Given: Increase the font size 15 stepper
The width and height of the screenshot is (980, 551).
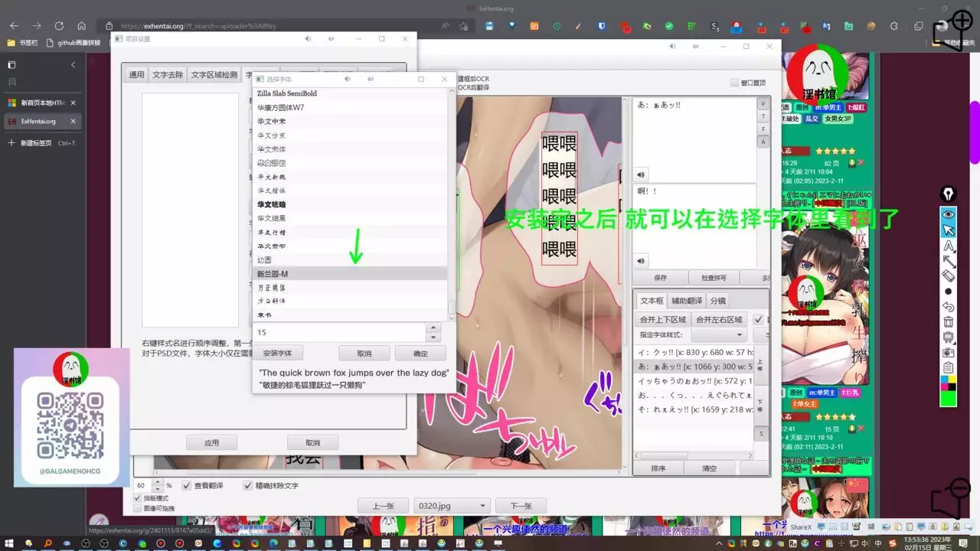Looking at the screenshot, I should click(x=433, y=328).
